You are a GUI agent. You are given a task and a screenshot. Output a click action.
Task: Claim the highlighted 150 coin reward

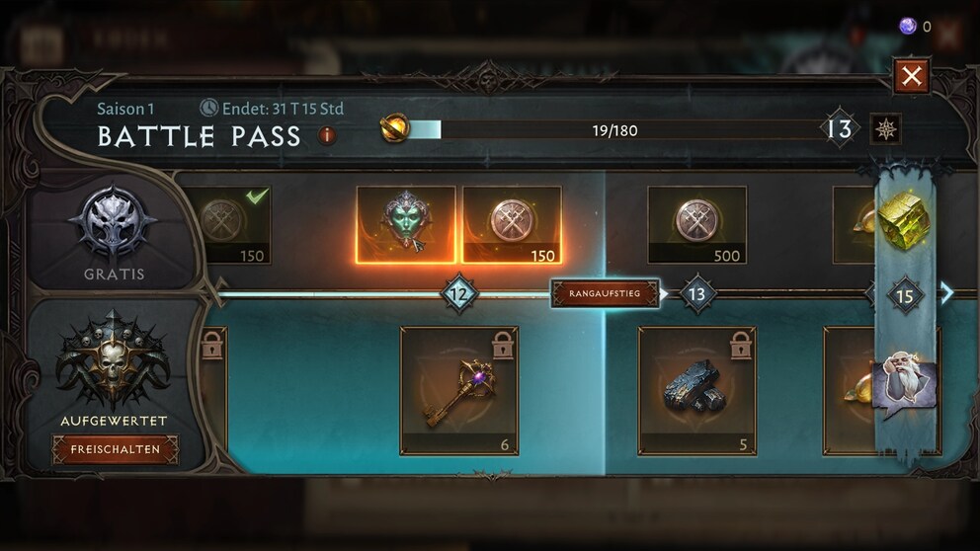click(512, 225)
